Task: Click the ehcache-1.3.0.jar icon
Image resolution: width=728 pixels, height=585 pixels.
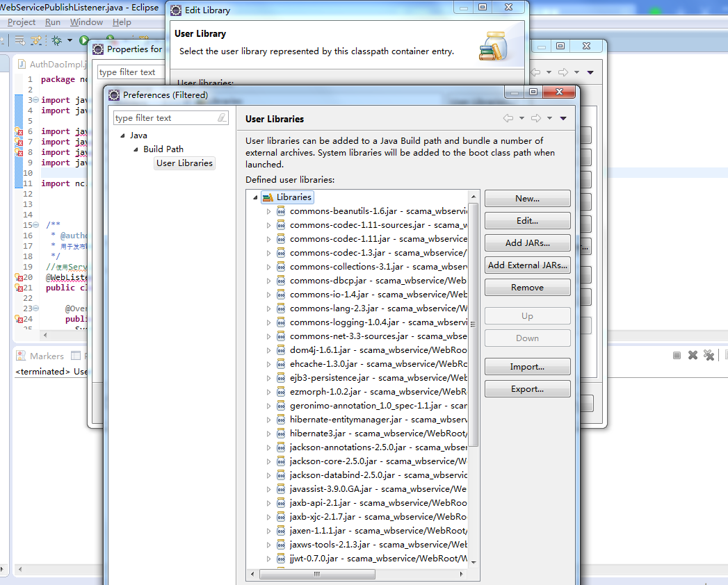Action: click(281, 365)
